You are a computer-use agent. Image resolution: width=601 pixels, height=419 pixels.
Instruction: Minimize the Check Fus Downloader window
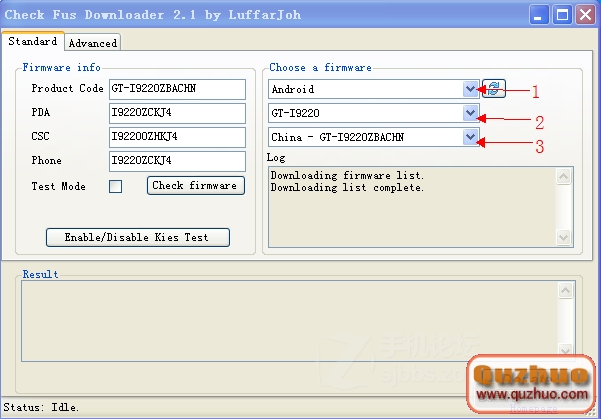(539, 15)
